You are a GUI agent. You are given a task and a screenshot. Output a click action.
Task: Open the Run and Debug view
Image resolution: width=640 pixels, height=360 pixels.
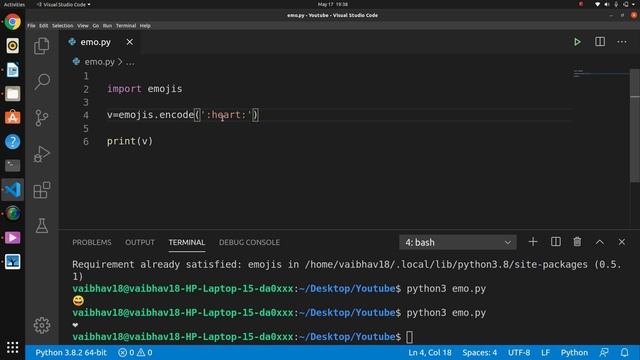[x=42, y=154]
